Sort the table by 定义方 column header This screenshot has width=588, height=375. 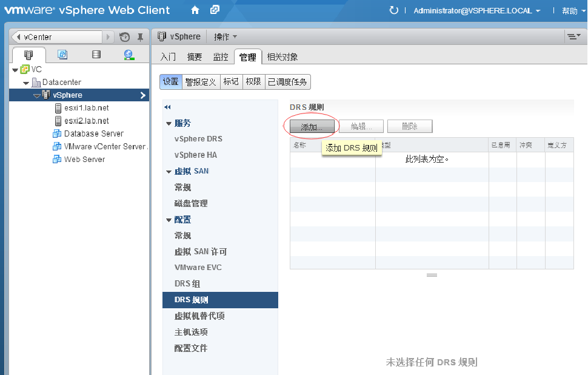559,145
